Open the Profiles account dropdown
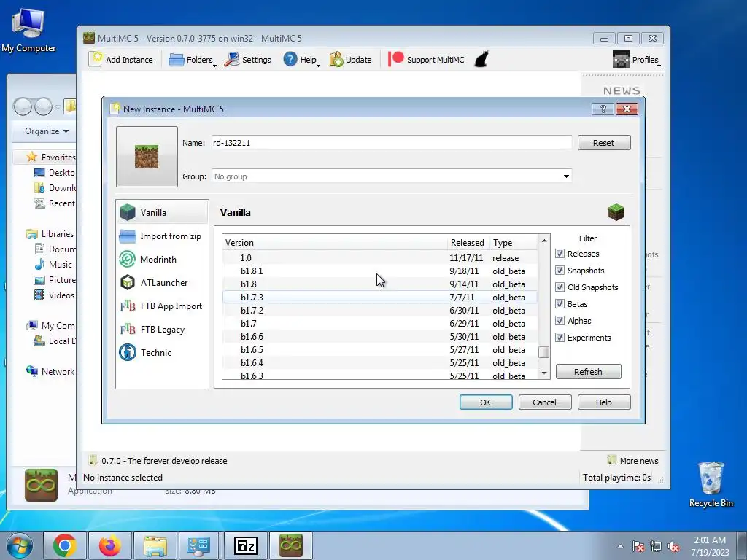The width and height of the screenshot is (747, 560). coord(636,60)
